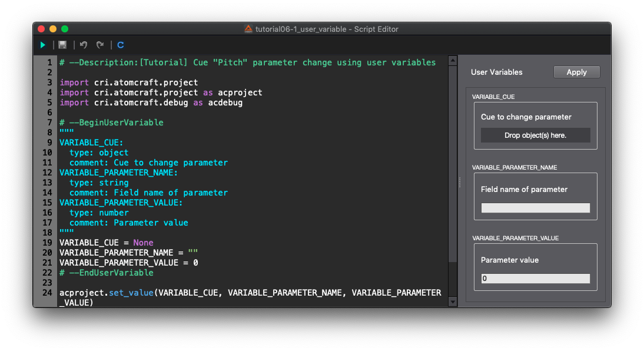Image resolution: width=644 pixels, height=351 pixels.
Task: Click the 'VARIABLE_CUE = None' code line
Action: click(x=106, y=243)
